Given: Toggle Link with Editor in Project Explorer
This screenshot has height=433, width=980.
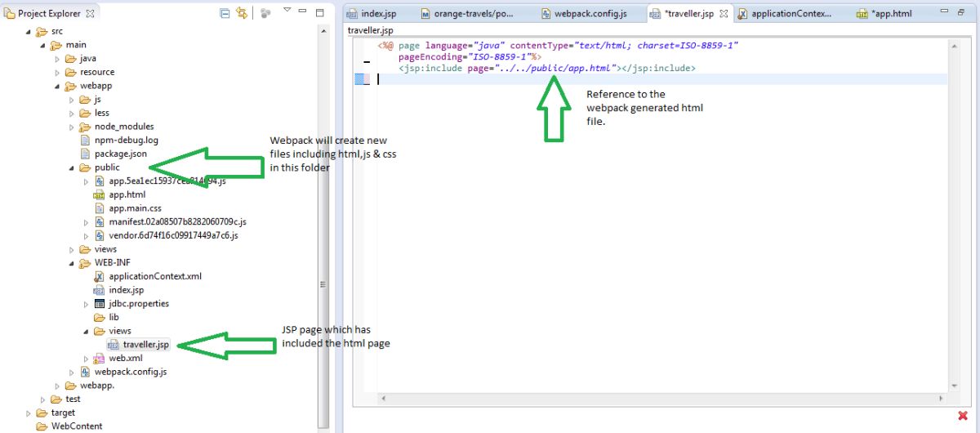Looking at the screenshot, I should tap(242, 13).
